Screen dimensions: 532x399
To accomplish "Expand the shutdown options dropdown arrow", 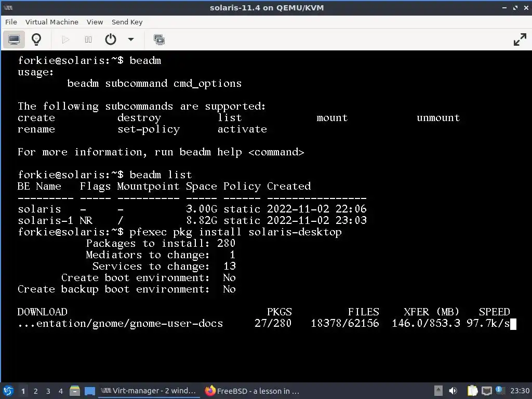I will click(x=130, y=39).
